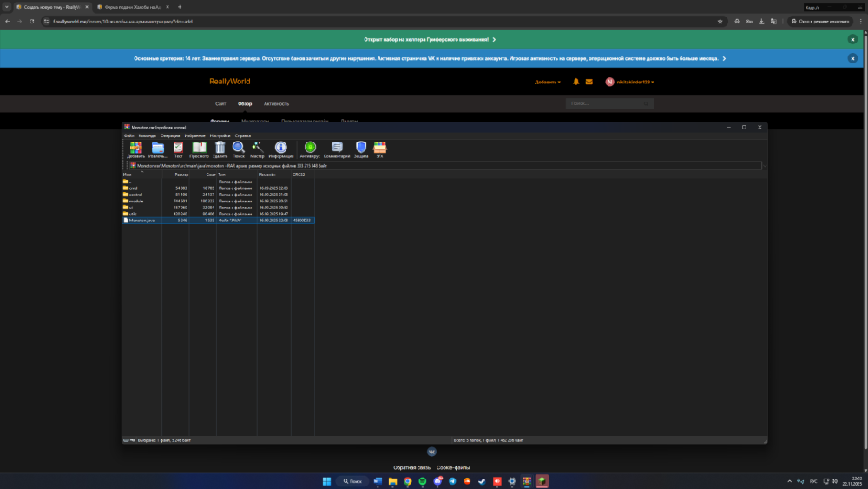868x489 pixels.
Task: Click the Извлечь (Extract) folder icon
Action: coord(158,149)
